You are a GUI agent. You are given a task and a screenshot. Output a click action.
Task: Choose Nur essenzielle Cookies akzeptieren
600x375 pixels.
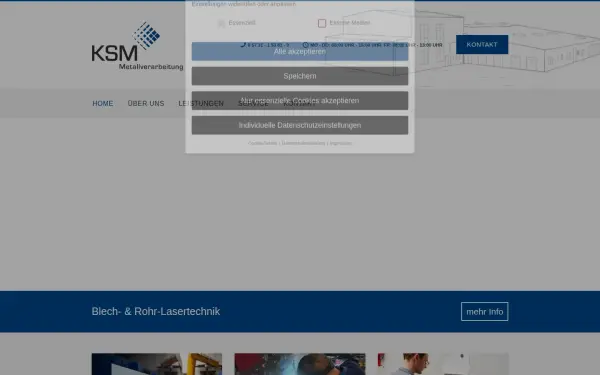pyautogui.click(x=300, y=101)
